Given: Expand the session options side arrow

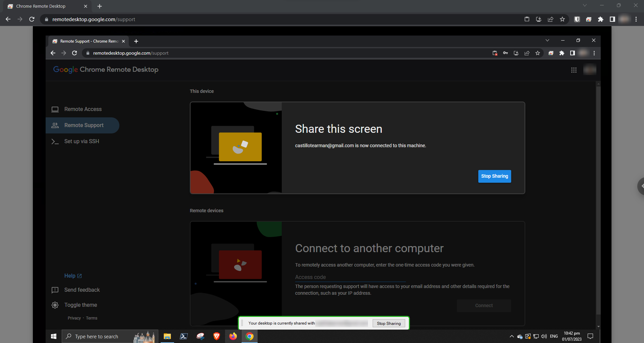Looking at the screenshot, I should 641,186.
